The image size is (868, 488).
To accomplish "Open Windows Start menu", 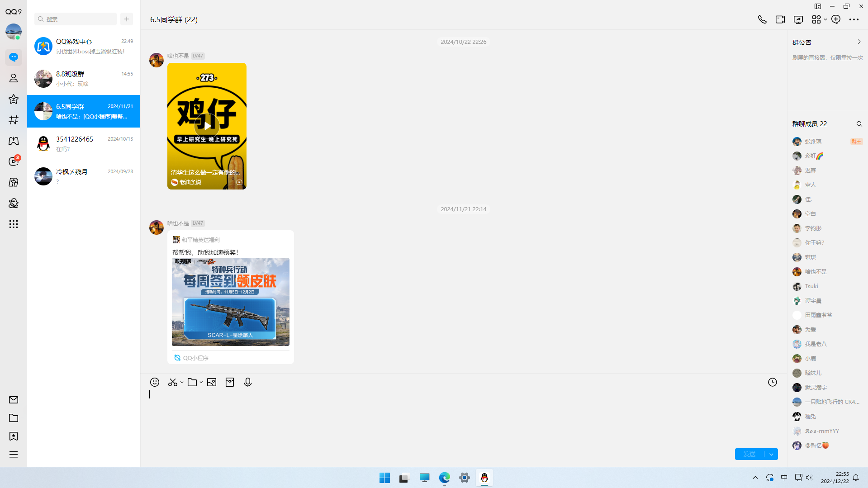I will tap(385, 478).
